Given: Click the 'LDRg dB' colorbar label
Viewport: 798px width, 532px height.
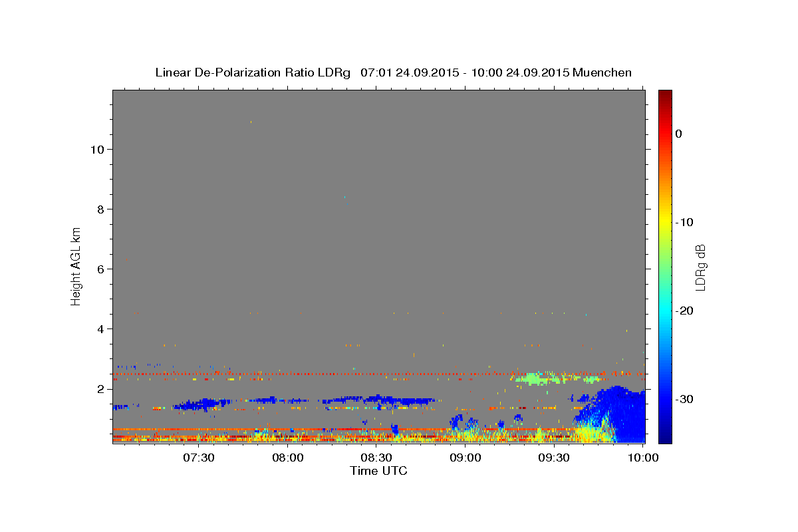Looking at the screenshot, I should tap(700, 267).
